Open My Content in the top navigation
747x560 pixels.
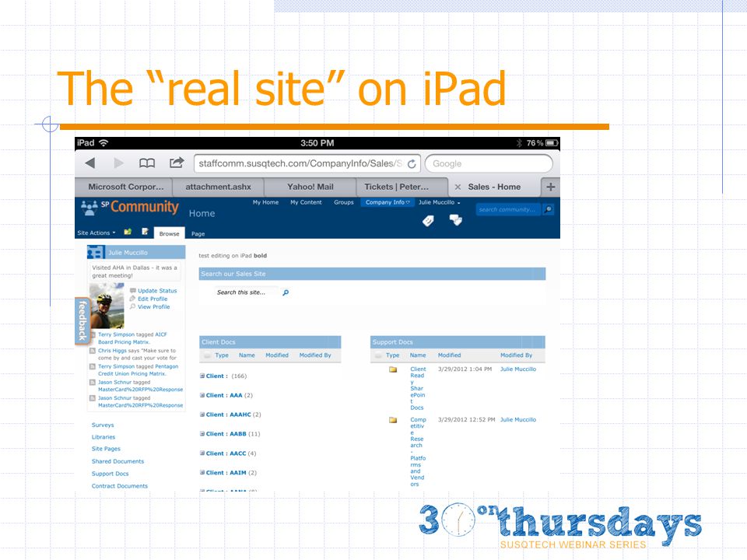tap(306, 202)
